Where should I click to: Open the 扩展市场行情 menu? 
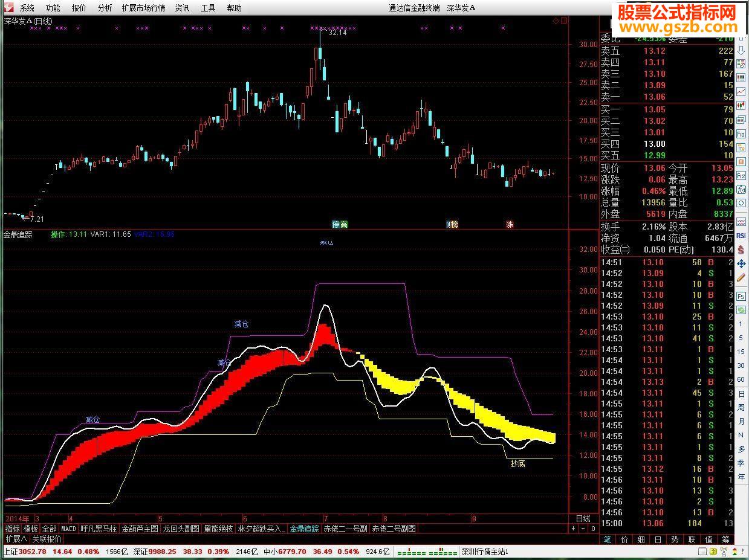(x=143, y=8)
